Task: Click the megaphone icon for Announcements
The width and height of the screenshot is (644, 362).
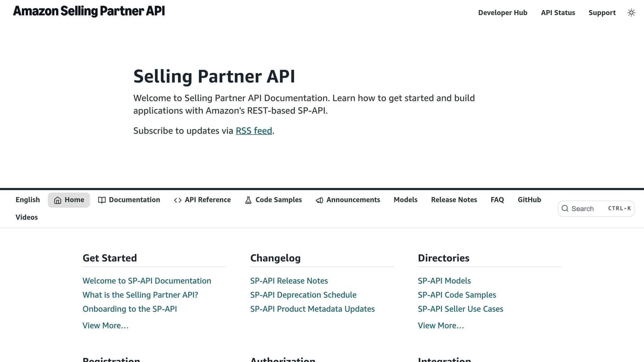Action: click(319, 200)
